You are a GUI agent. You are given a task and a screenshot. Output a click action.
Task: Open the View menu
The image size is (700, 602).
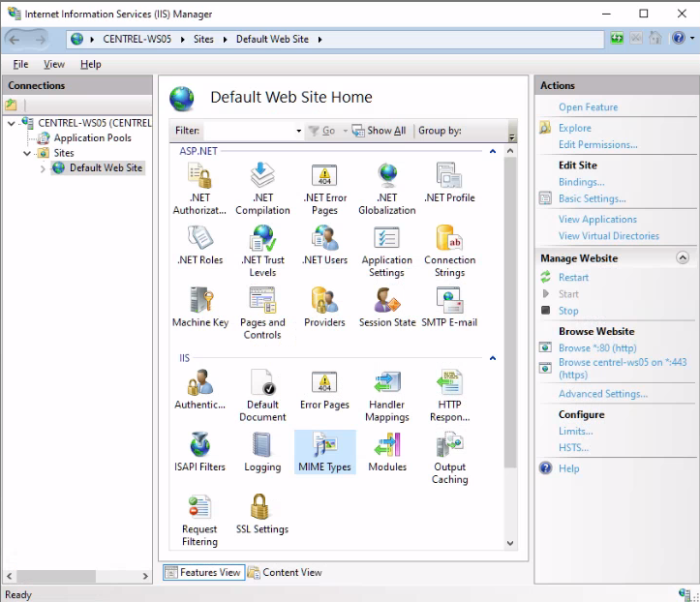tap(54, 64)
